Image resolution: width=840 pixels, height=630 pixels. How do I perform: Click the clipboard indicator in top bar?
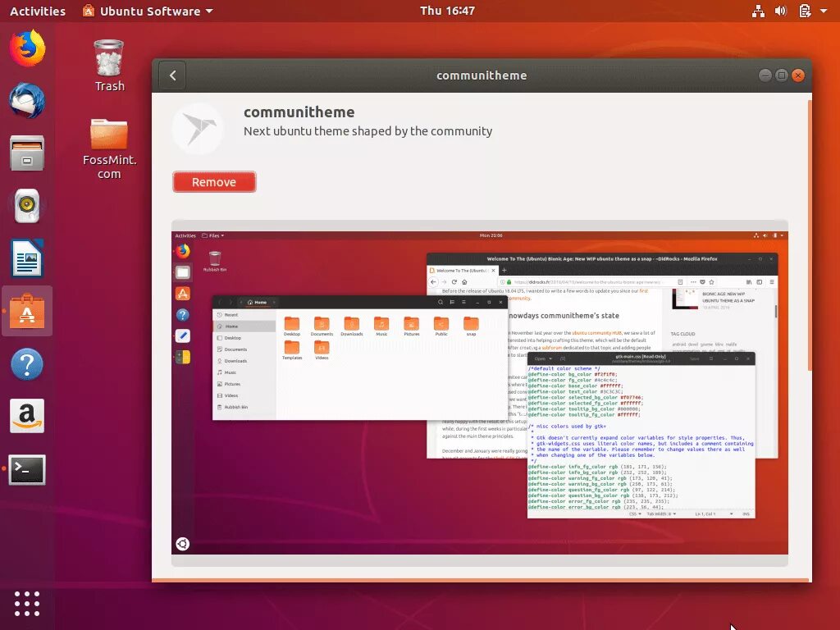click(805, 11)
